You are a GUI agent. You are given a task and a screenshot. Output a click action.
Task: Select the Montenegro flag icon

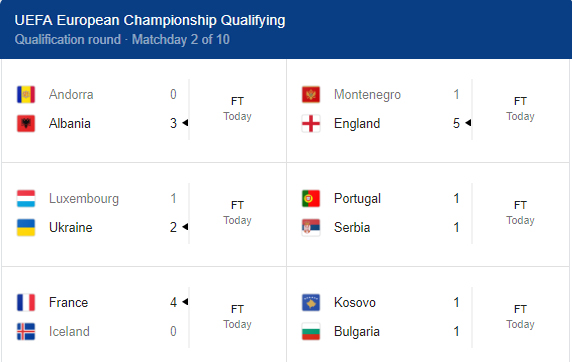[311, 95]
